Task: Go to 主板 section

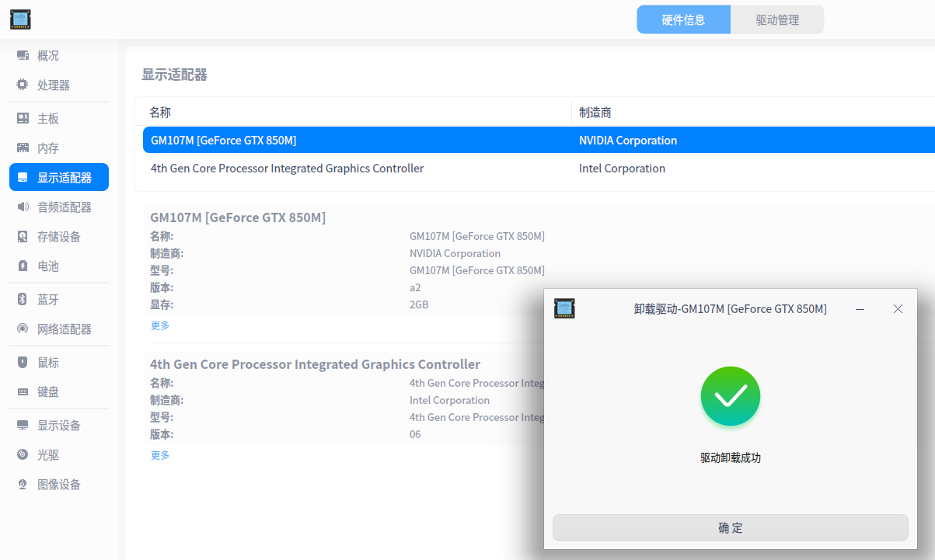Action: (x=59, y=118)
